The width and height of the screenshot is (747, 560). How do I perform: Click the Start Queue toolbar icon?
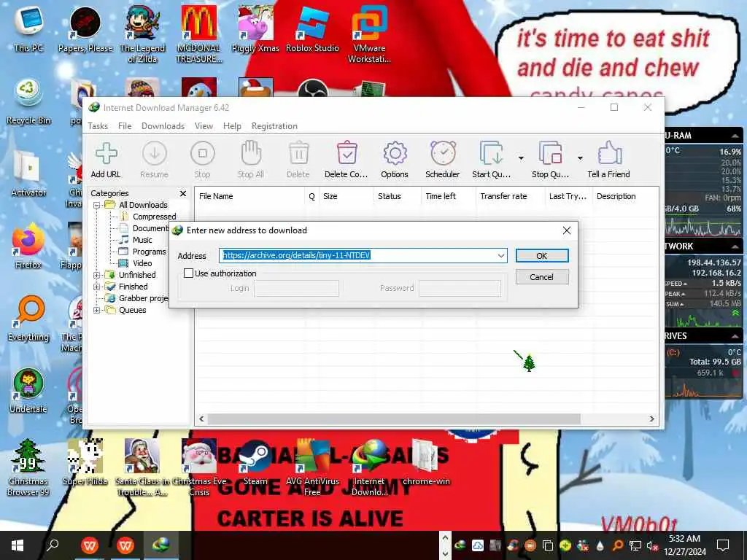[x=491, y=154]
